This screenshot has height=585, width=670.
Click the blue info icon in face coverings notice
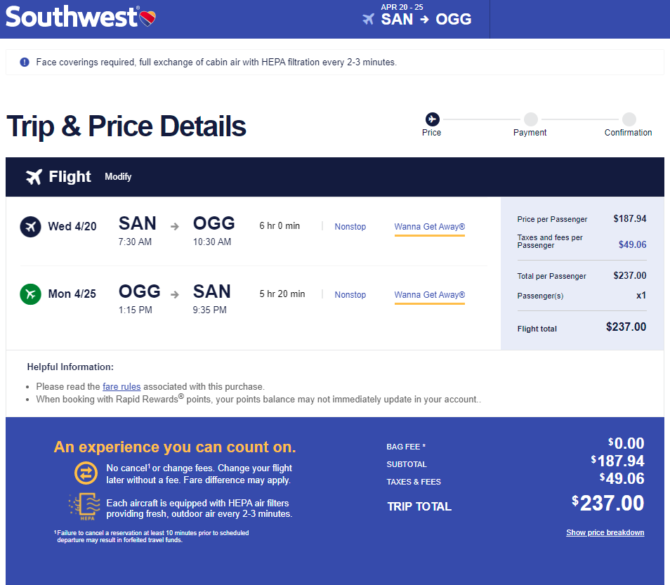click(25, 62)
